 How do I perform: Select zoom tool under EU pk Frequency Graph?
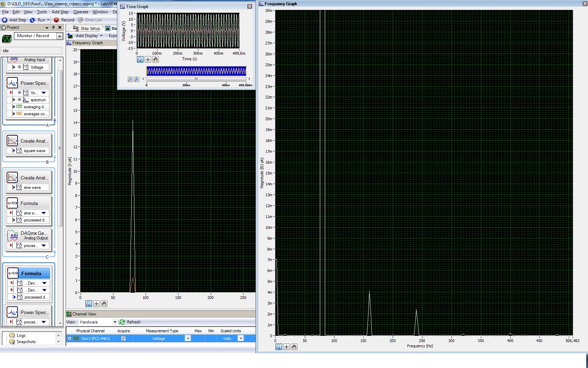tap(279, 347)
